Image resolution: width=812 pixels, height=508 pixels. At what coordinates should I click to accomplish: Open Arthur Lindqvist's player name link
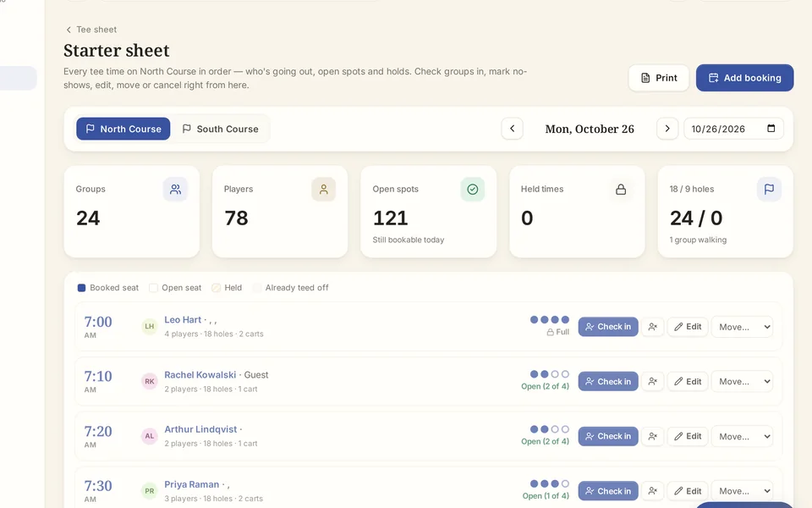pyautogui.click(x=200, y=429)
